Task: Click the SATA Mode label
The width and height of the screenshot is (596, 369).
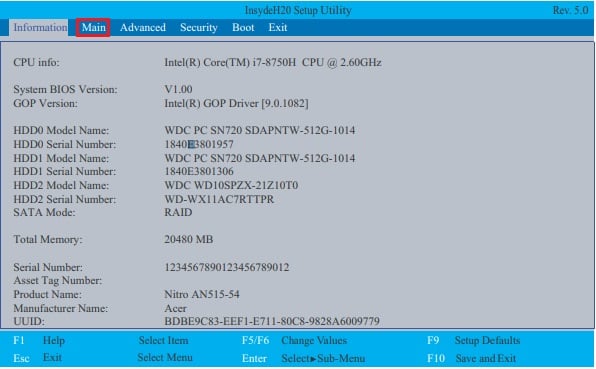Action: pos(44,212)
